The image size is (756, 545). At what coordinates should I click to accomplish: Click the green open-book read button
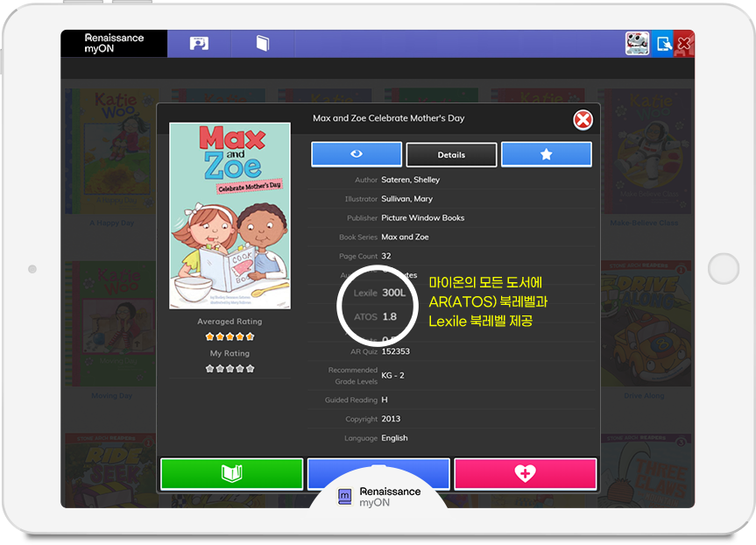pyautogui.click(x=232, y=474)
